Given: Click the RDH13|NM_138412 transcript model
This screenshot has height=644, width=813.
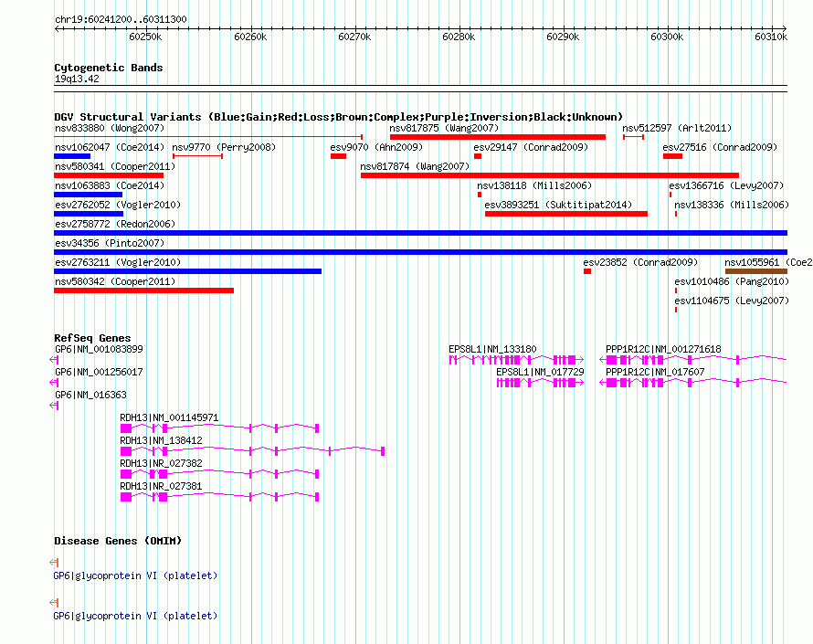Looking at the screenshot, I should (x=252, y=451).
